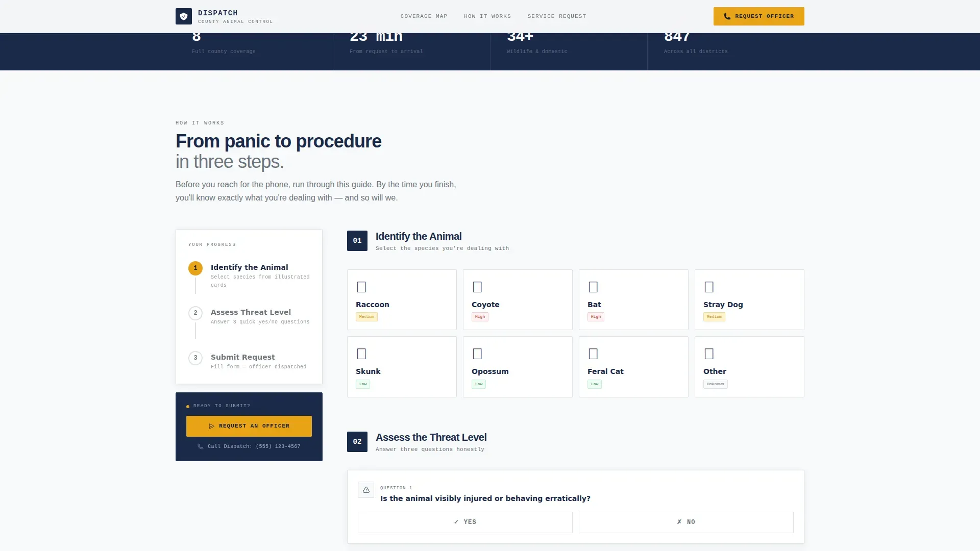Click the Low badge on Feral Cat
Screen dimensions: 980x551
[x=595, y=384]
